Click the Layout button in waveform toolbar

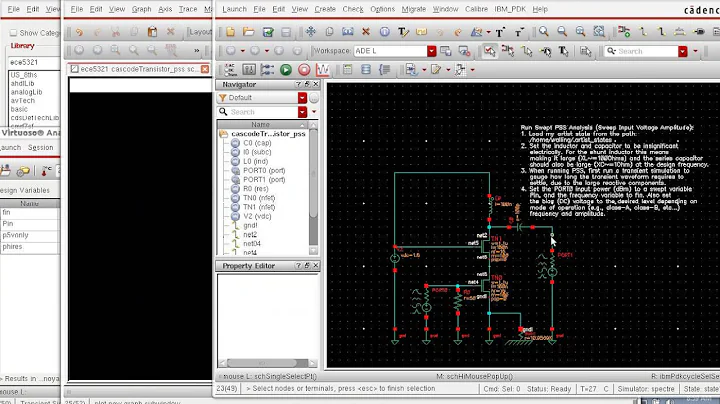(200, 32)
